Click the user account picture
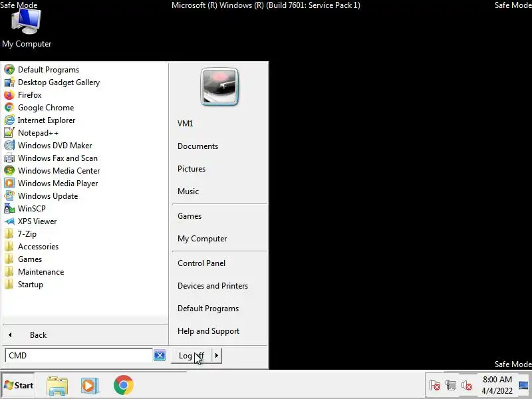532x399 pixels. click(x=219, y=86)
